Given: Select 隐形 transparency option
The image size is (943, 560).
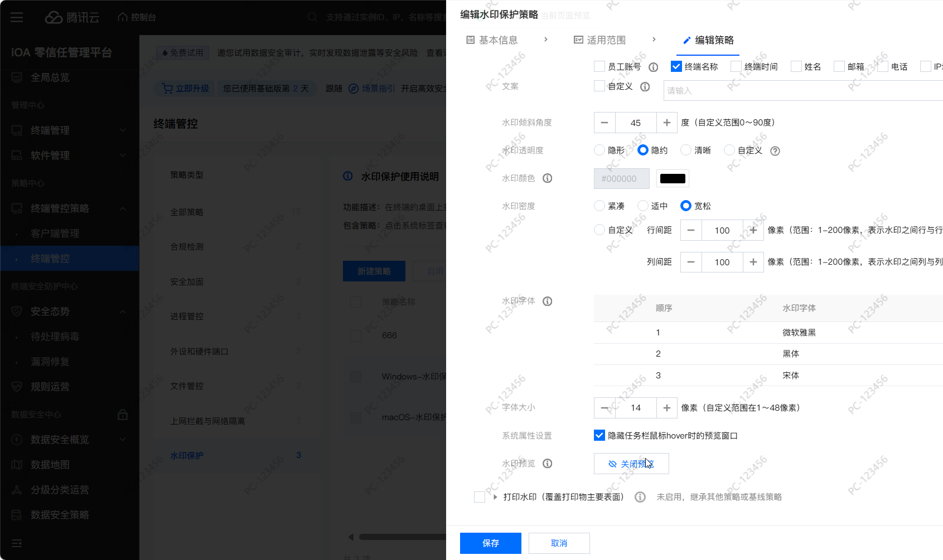Looking at the screenshot, I should [599, 150].
